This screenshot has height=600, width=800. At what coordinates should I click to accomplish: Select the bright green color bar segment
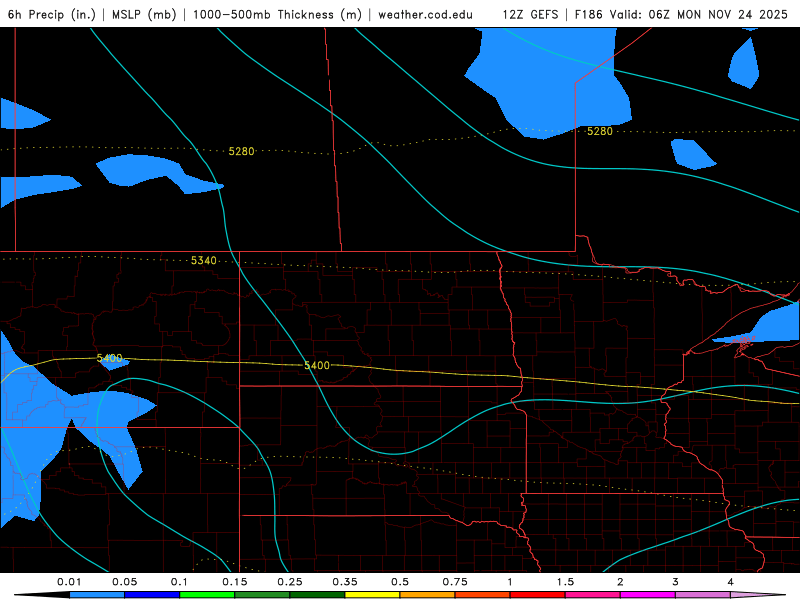coord(207,595)
